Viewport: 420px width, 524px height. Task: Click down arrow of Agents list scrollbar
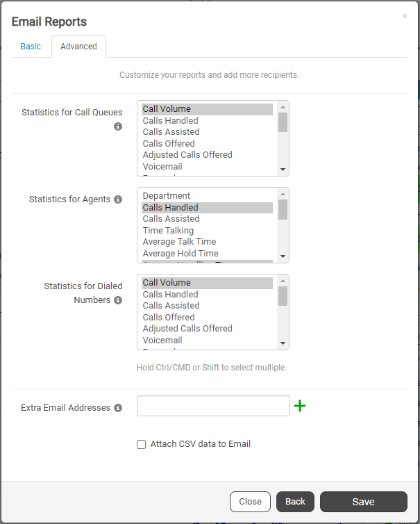click(283, 256)
